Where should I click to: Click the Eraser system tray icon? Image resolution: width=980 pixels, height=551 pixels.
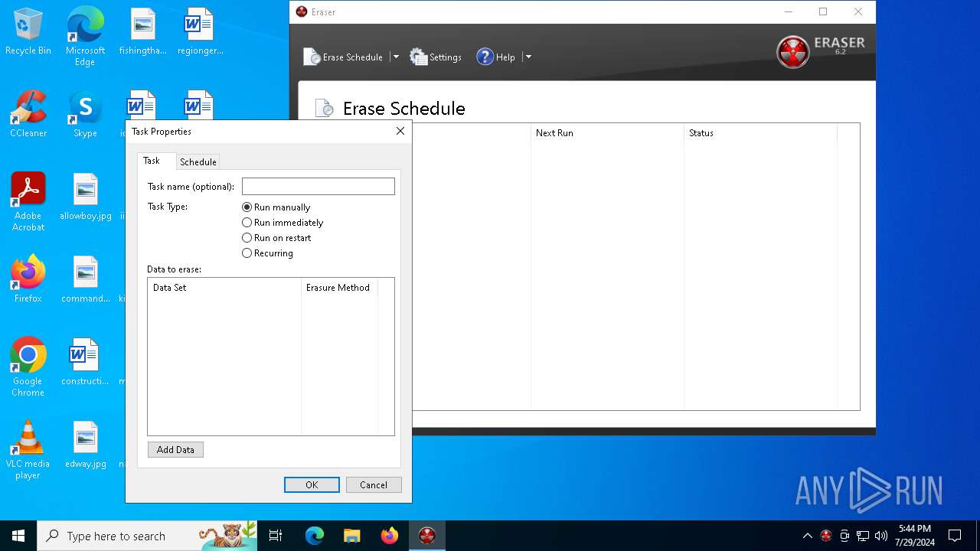tap(825, 536)
